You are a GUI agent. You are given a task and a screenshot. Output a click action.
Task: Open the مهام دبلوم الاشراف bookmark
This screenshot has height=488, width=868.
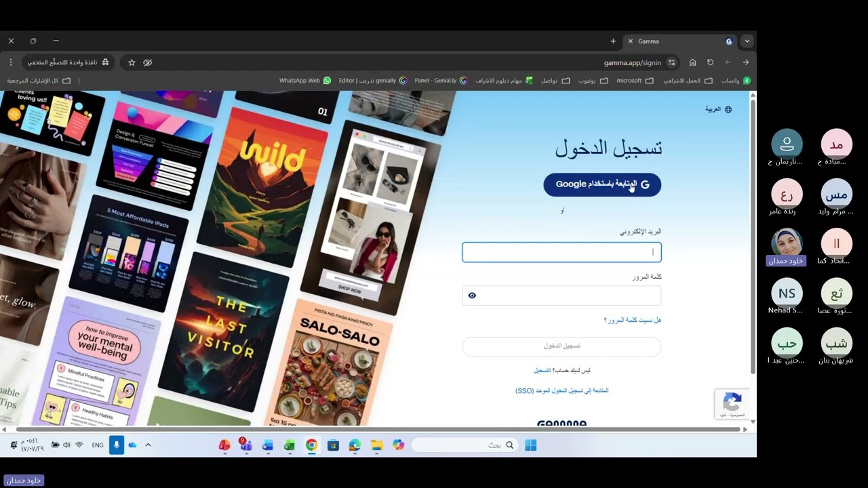(x=504, y=81)
